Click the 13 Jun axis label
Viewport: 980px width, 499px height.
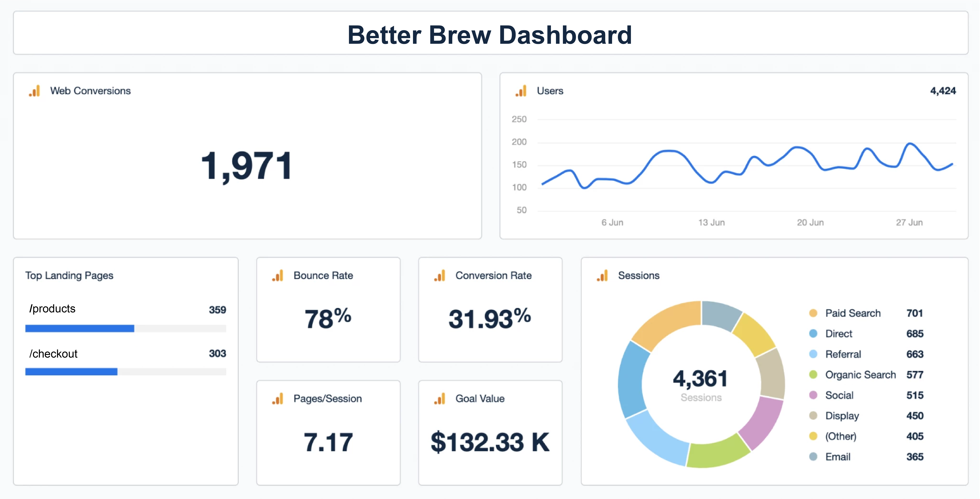tap(711, 223)
